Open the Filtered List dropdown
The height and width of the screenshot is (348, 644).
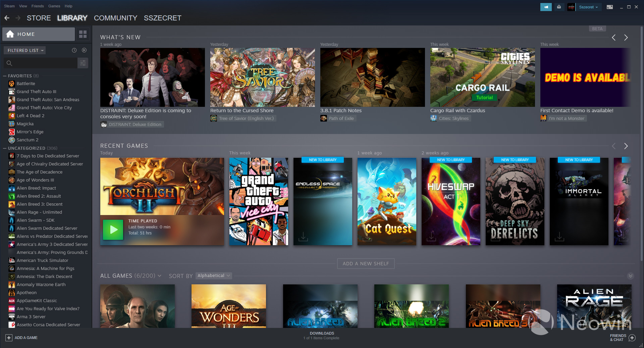point(24,50)
